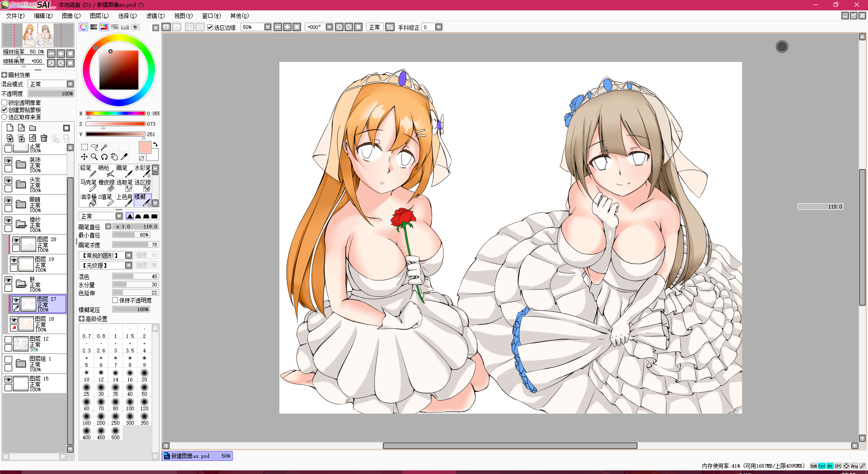The image size is (868, 474).
Task: Select the lasso selection tool
Action: pos(94,147)
